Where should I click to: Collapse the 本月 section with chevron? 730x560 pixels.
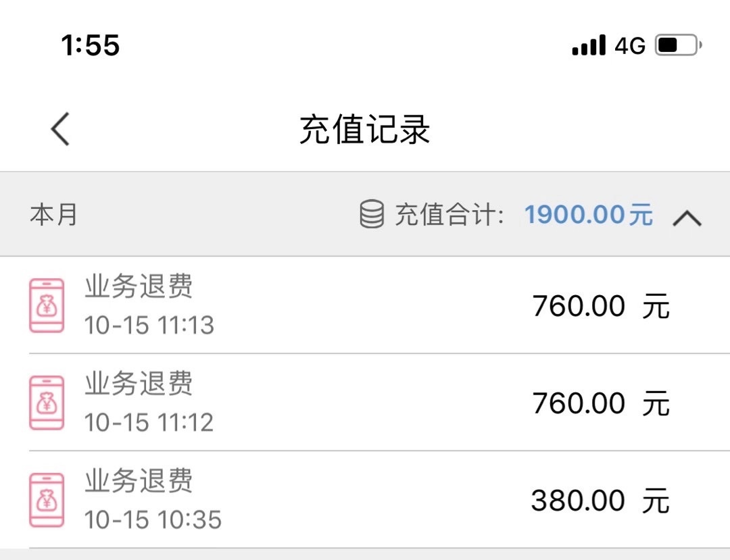click(x=687, y=218)
